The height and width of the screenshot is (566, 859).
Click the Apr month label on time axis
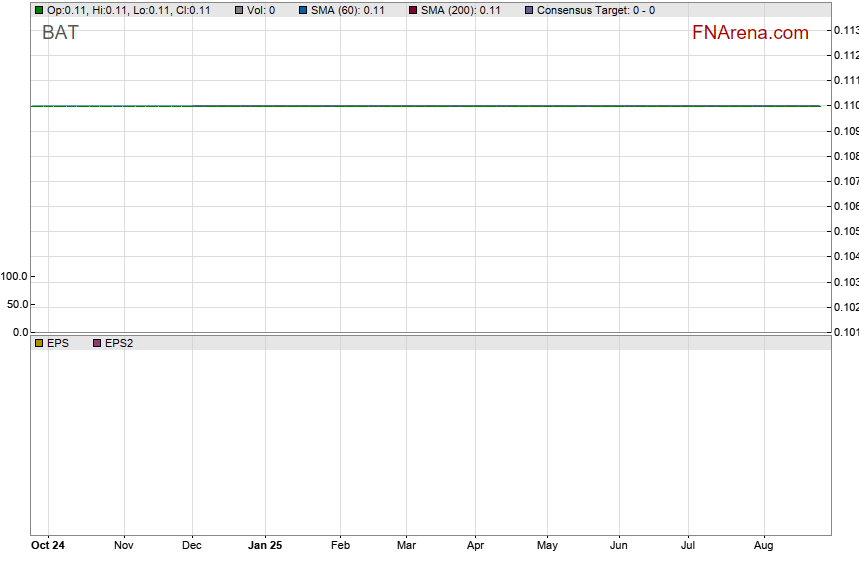coord(475,546)
